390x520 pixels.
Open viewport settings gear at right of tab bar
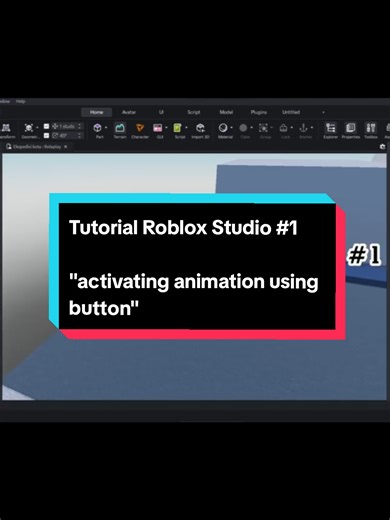point(383,147)
